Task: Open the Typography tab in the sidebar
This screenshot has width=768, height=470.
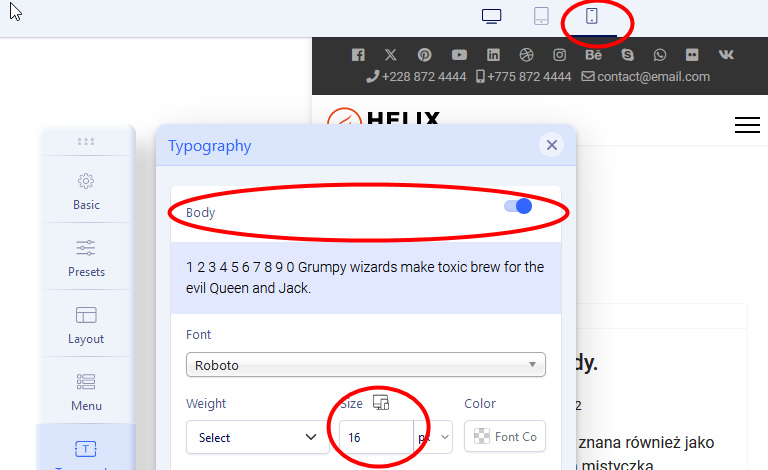Action: pos(86,448)
